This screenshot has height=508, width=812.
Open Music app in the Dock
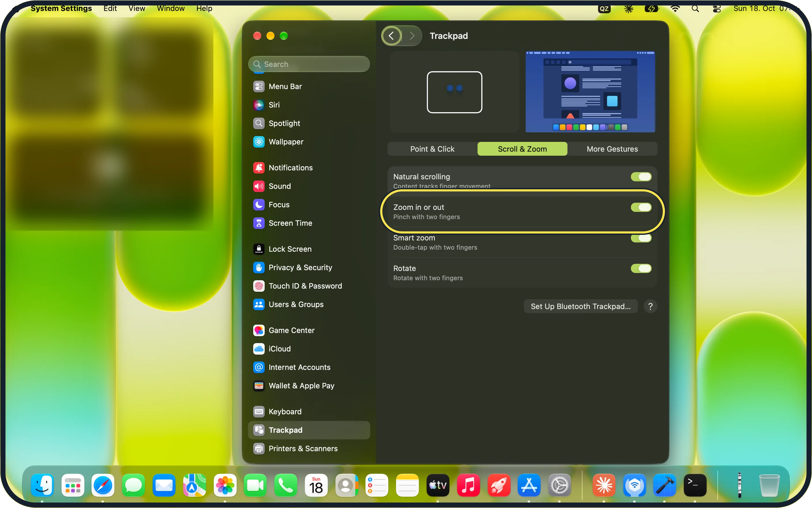(468, 486)
